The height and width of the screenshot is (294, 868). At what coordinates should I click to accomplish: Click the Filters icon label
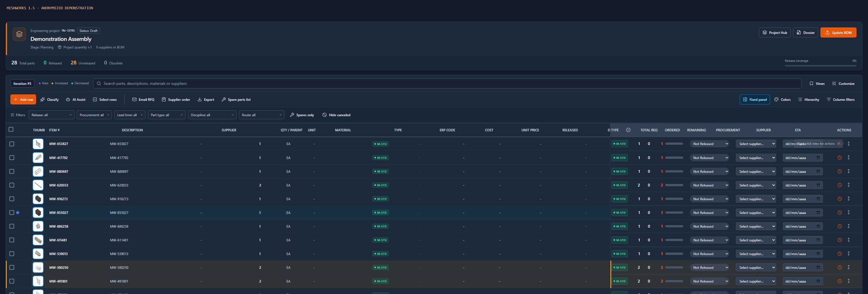coord(18,115)
